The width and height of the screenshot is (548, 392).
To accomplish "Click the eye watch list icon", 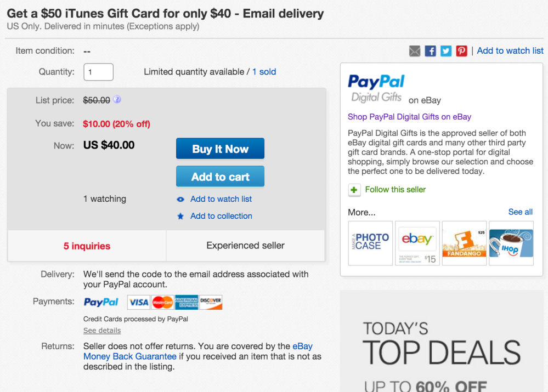I will (180, 200).
